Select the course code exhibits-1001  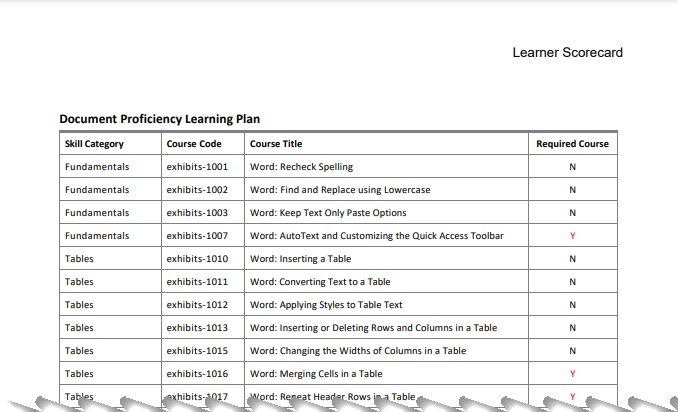point(197,167)
